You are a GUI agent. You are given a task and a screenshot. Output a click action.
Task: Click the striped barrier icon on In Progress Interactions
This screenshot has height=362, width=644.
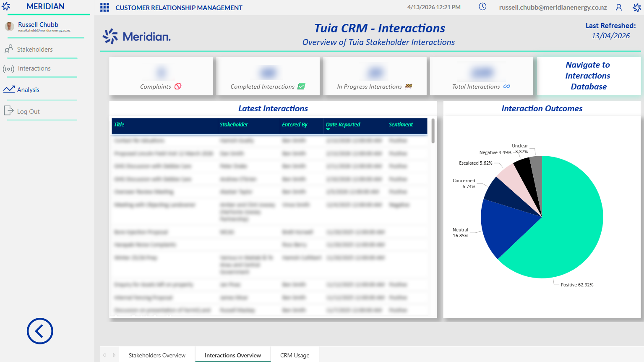pos(409,87)
